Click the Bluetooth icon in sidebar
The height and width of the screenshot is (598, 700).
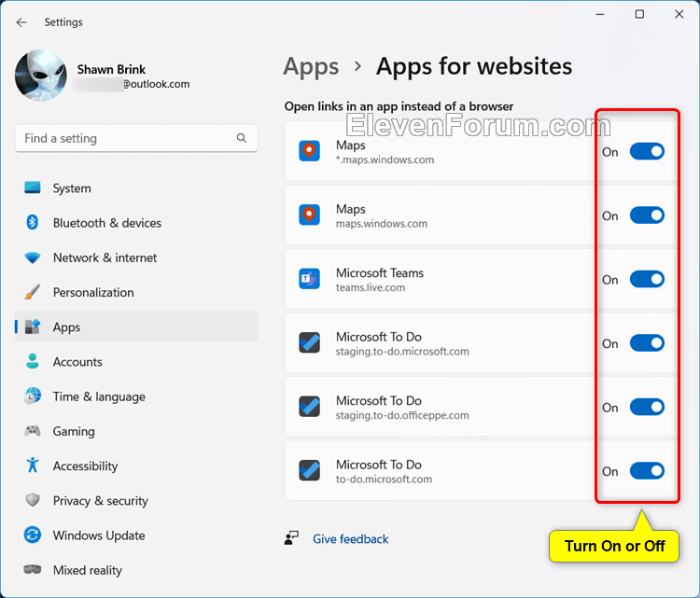[x=32, y=222]
